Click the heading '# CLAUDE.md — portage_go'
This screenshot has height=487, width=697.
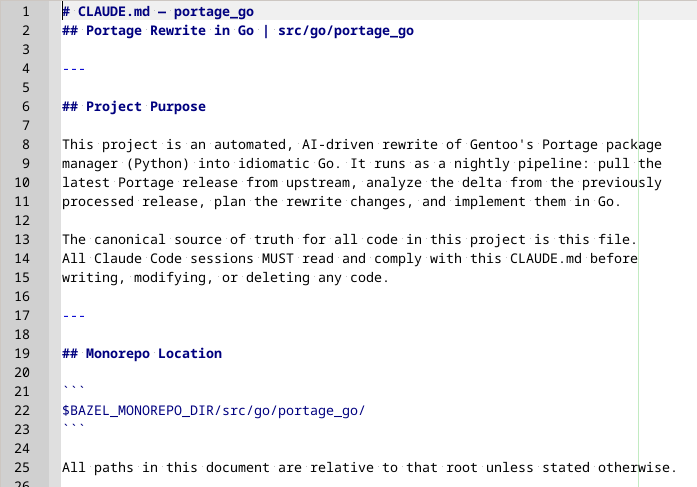pos(158,12)
